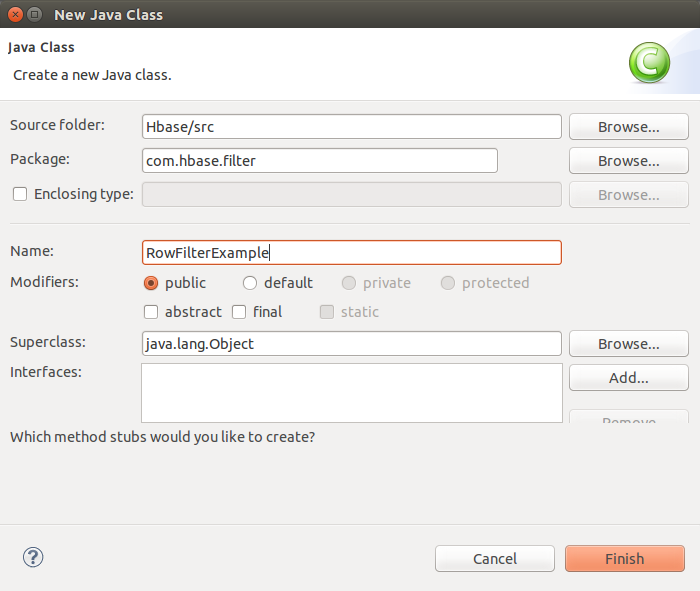Click the window menu button in title bar
The image size is (700, 591).
tap(34, 15)
